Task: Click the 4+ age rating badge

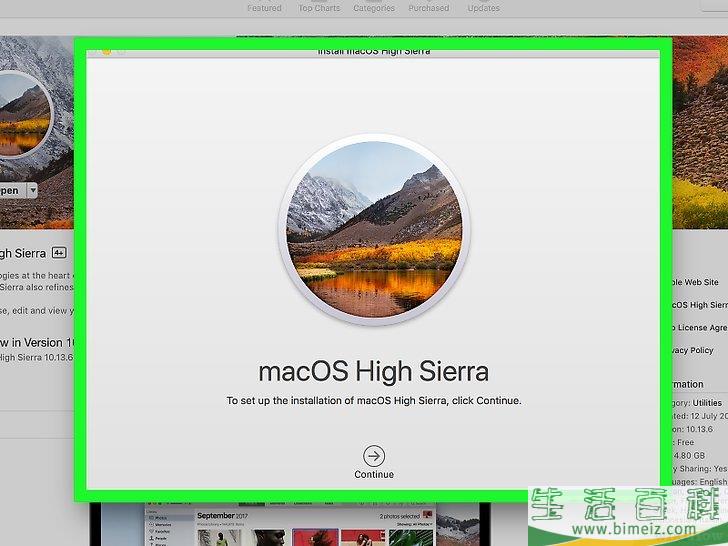Action: pyautogui.click(x=59, y=253)
